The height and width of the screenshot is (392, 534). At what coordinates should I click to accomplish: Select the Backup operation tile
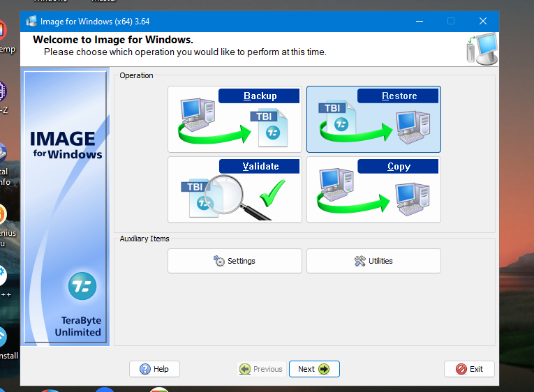coord(235,119)
